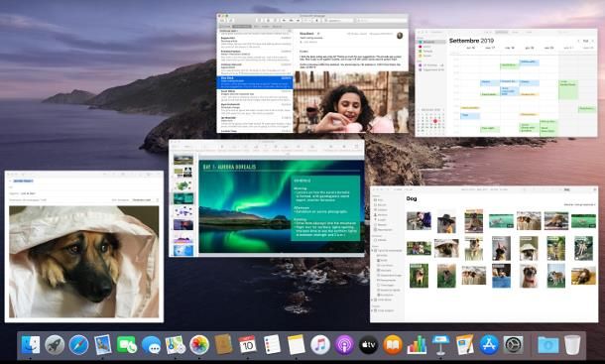Screen dimensions: 605x364
Task: Open Trash in the Dock
Action: pyautogui.click(x=572, y=344)
